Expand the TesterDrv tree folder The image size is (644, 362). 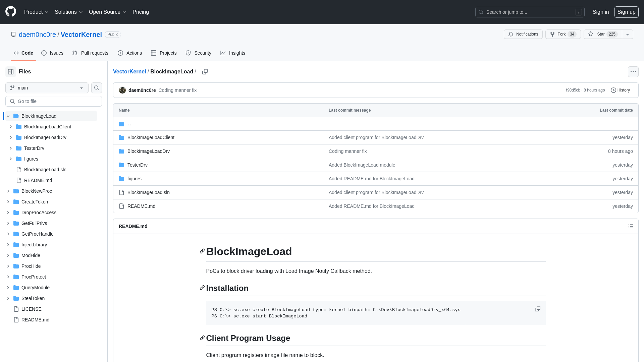11,148
